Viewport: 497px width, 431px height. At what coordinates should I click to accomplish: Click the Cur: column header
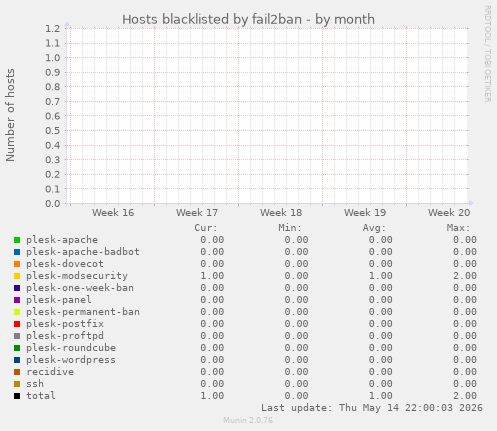206,228
